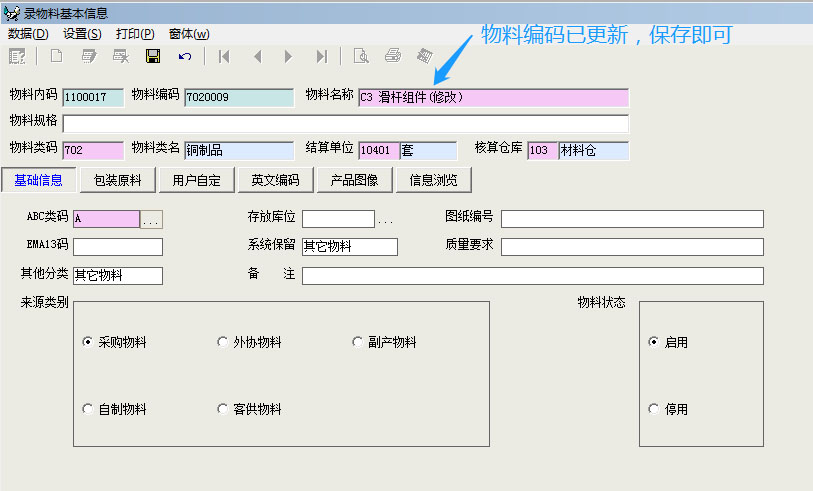Screen dimensions: 813x491
Task: Open the ABC类码 lookup ellipsis button
Action: (151, 219)
